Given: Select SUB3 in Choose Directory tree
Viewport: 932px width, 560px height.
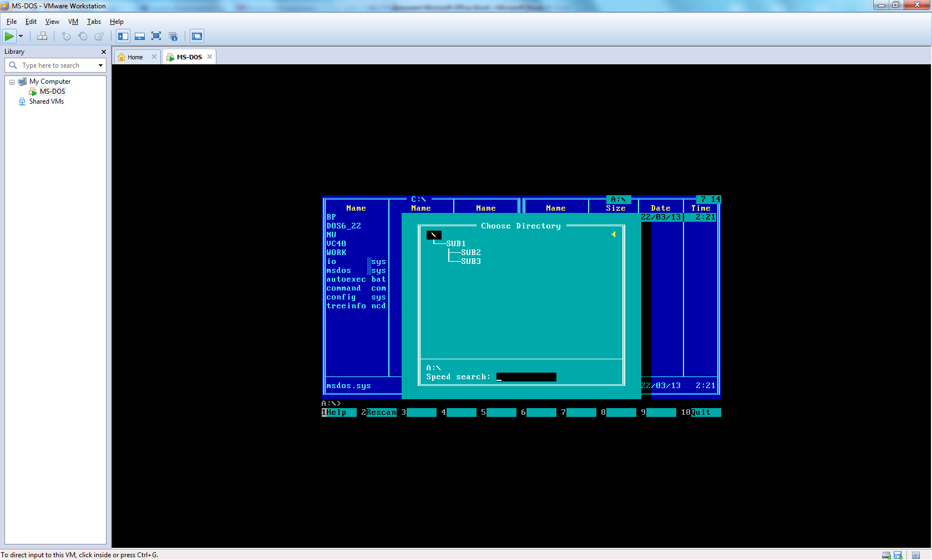Looking at the screenshot, I should [471, 262].
